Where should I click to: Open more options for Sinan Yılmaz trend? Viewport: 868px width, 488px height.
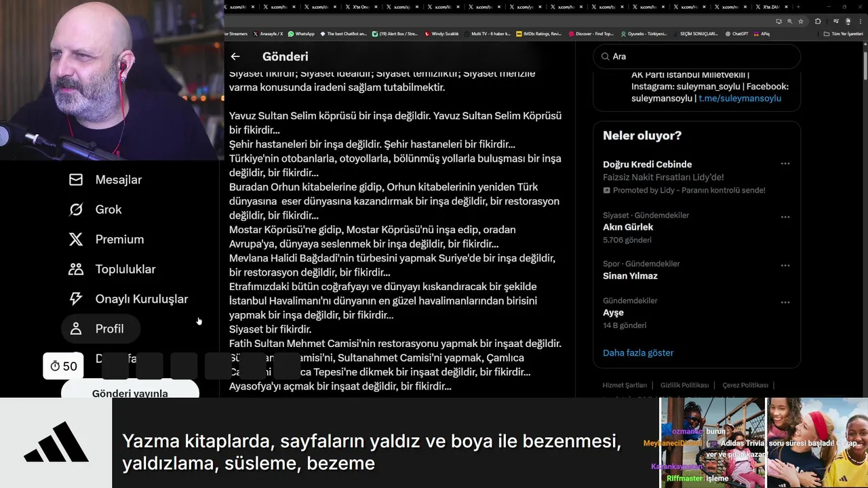click(785, 266)
